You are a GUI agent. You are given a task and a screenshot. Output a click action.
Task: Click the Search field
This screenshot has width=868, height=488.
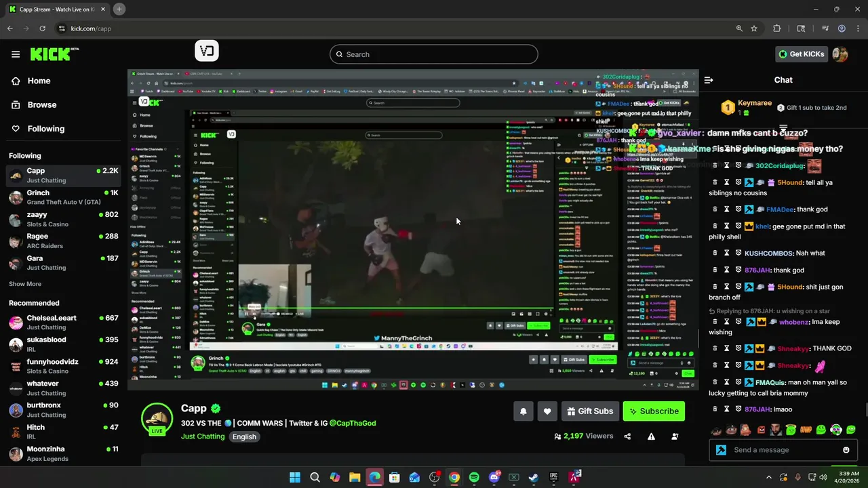434,54
